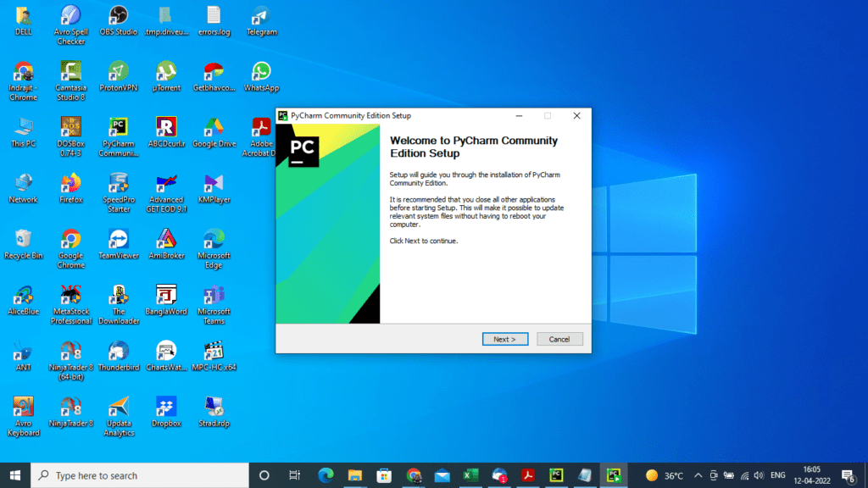Cancel the PyCharm Community Edition Setup
The width and height of the screenshot is (868, 488).
click(559, 339)
